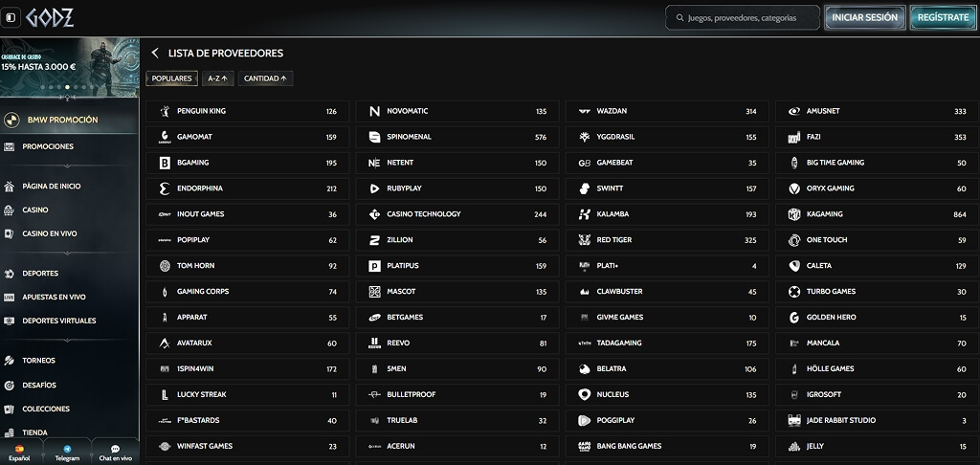Screen dimensions: 980x465
Task: Select the BGaming logo icon
Action: [x=165, y=163]
